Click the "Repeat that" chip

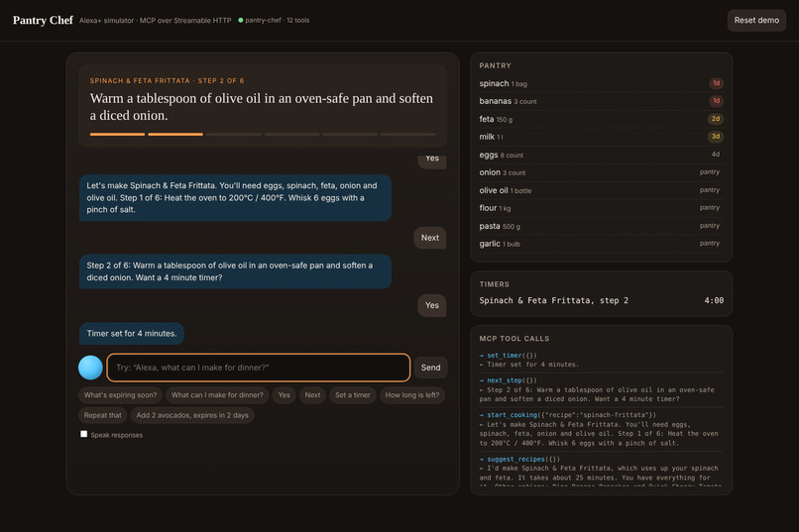point(103,415)
